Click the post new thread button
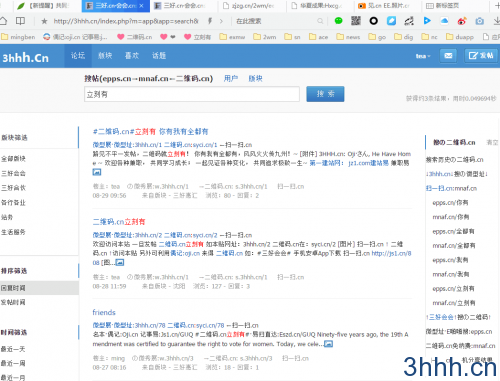This screenshot has width=500, height=381. pyautogui.click(x=481, y=56)
